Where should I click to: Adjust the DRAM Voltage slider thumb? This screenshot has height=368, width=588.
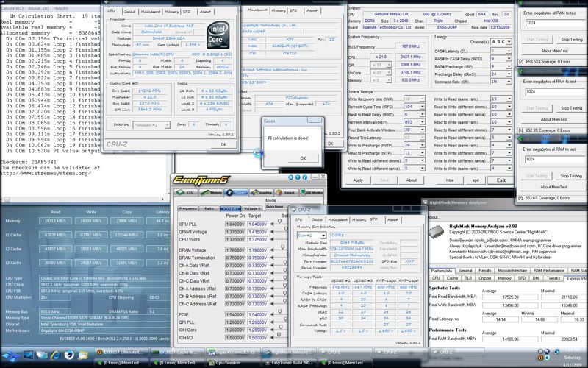point(282,247)
